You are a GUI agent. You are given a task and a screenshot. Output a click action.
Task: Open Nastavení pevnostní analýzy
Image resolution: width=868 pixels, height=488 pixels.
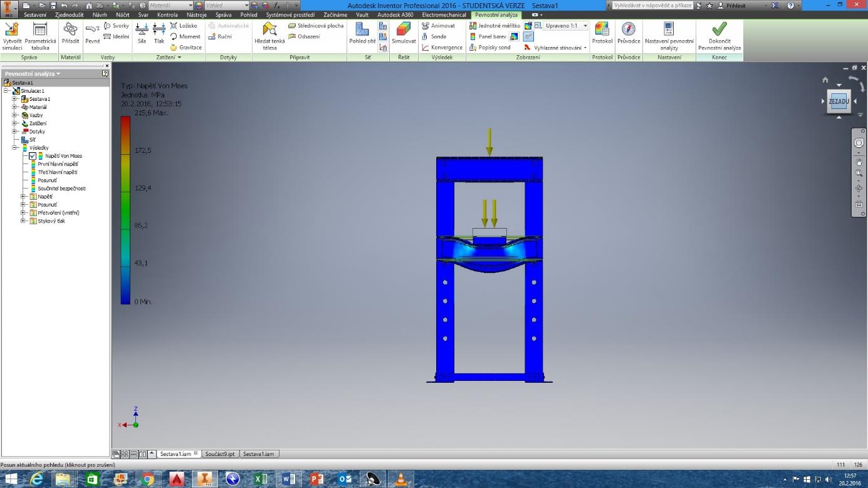pos(669,36)
